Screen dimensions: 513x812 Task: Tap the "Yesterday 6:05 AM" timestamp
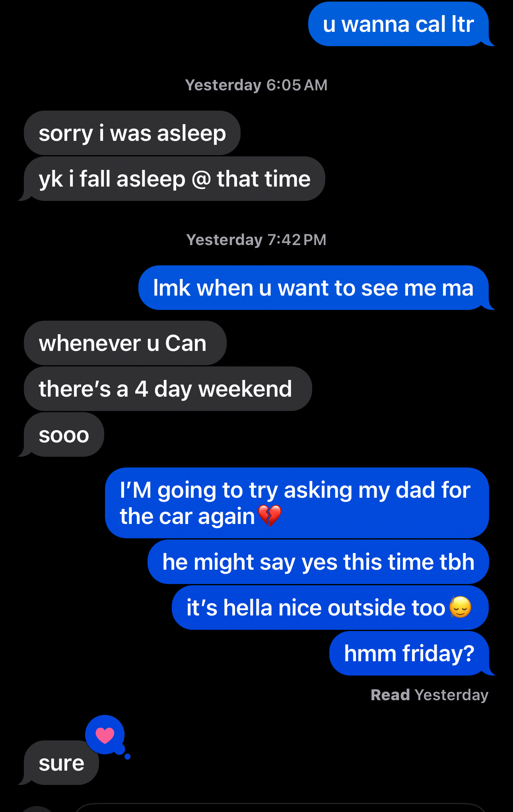coord(256,85)
